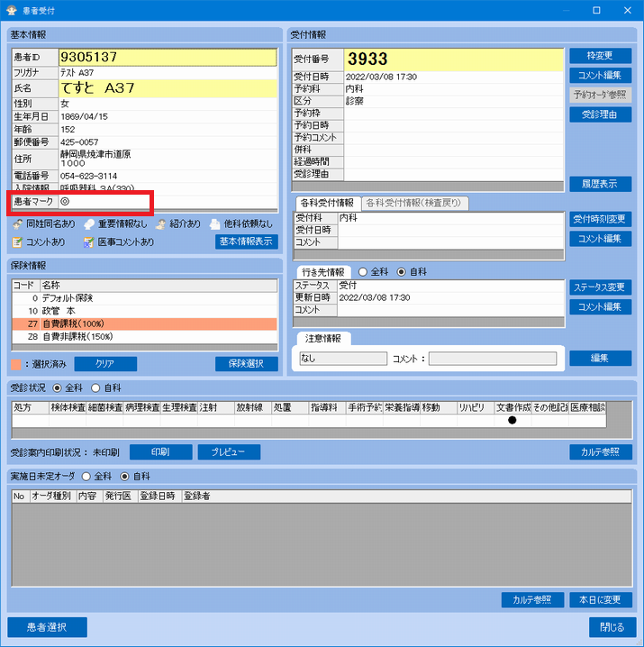Select 全科 radio for 受診状況
Image resolution: width=644 pixels, height=647 pixels.
point(57,387)
